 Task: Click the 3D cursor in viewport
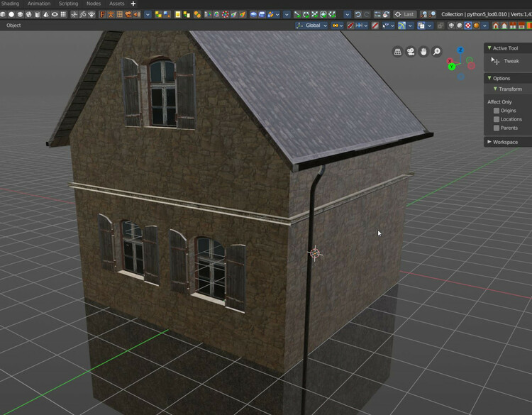click(x=315, y=253)
